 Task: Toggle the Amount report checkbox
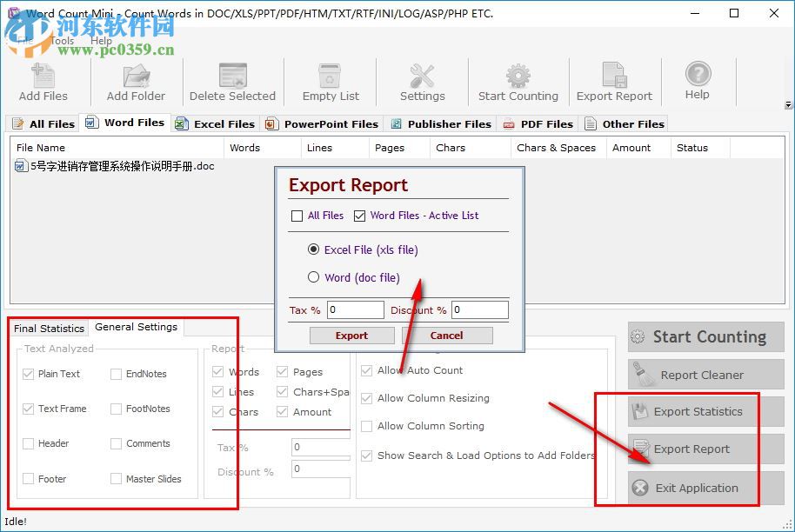click(x=283, y=412)
